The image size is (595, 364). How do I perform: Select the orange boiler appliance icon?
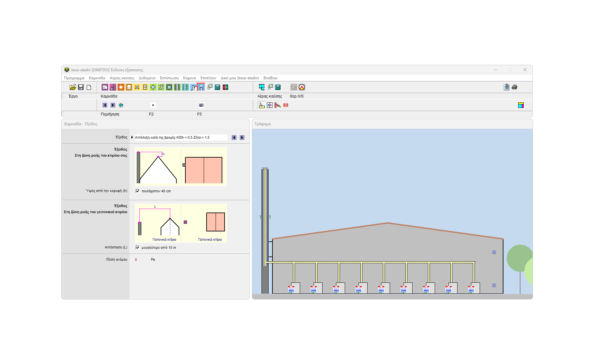coord(129,87)
